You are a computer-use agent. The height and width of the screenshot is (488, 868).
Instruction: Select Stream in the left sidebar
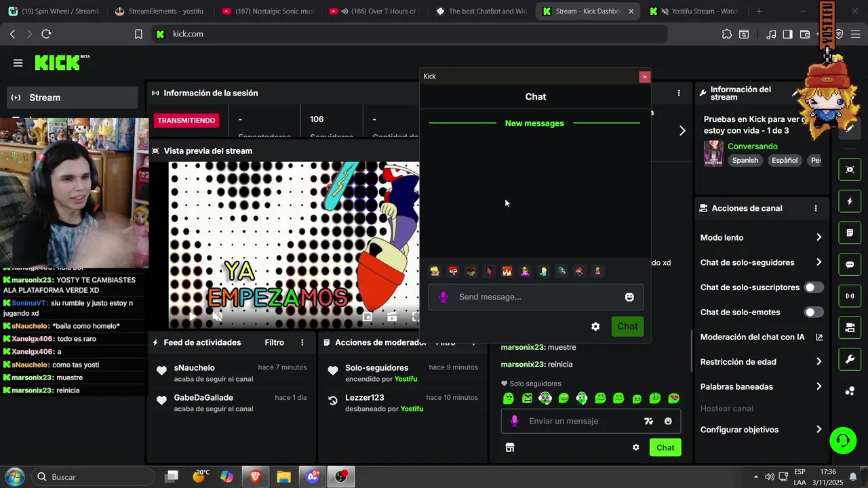(x=73, y=98)
